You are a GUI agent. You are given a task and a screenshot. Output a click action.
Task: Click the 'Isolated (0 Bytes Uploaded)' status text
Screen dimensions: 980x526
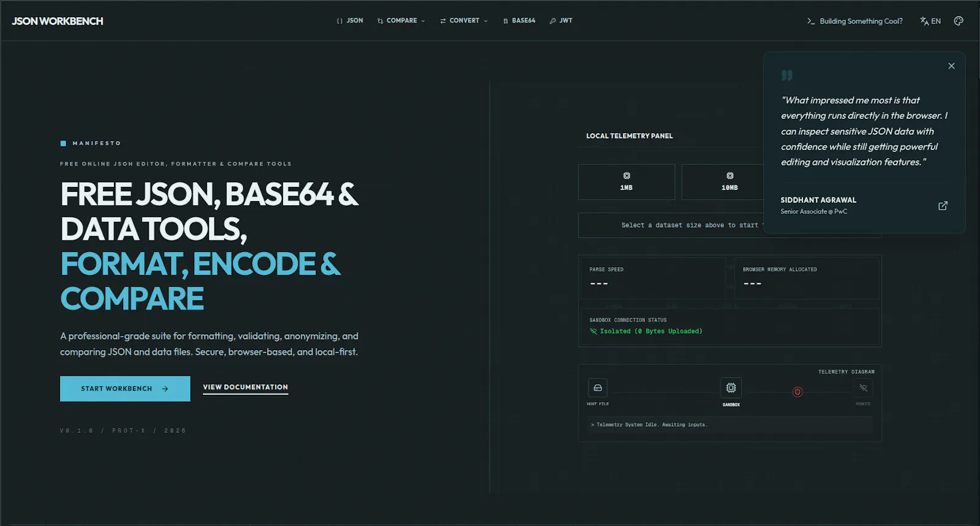[651, 331]
